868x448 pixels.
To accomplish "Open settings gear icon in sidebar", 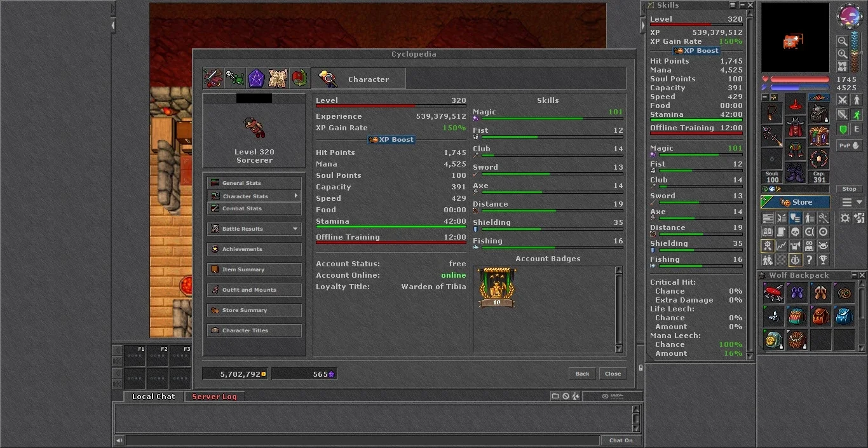I will click(845, 218).
